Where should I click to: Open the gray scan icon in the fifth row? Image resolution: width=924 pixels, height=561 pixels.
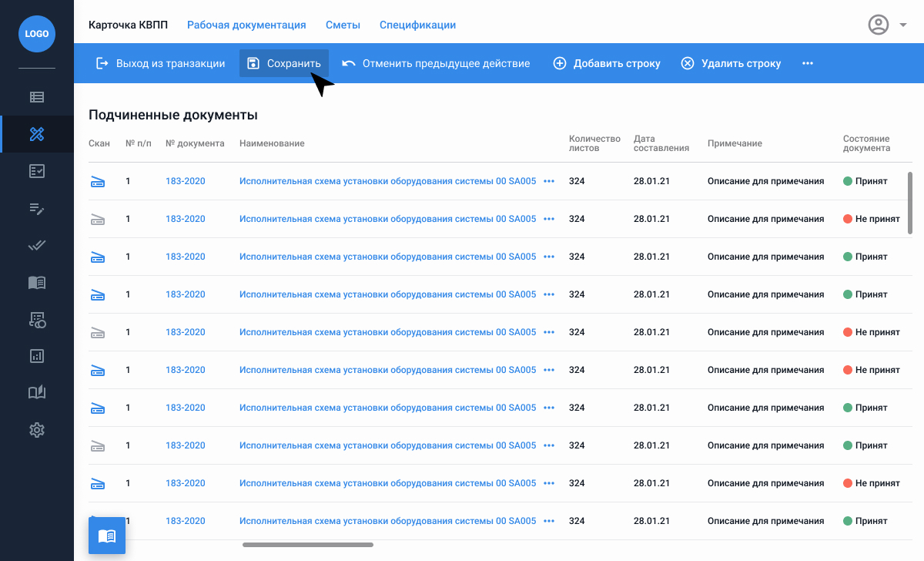click(x=98, y=332)
